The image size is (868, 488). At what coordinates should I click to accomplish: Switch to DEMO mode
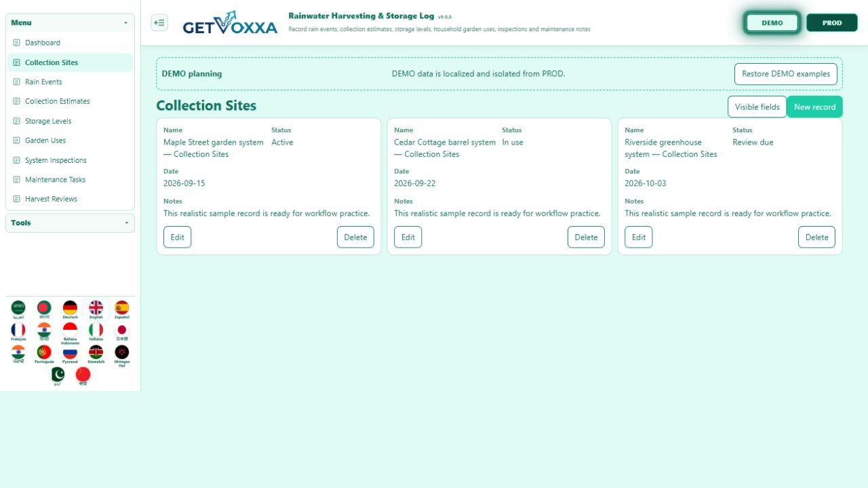tap(772, 22)
